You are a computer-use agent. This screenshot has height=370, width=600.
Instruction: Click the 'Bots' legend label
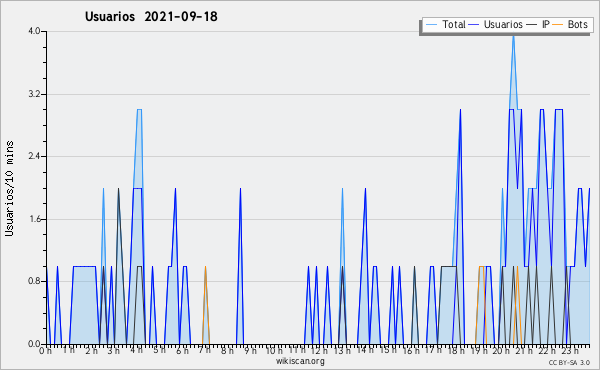pos(578,24)
